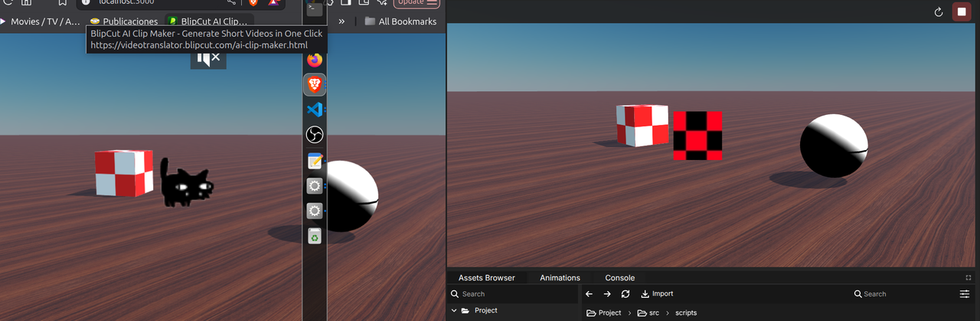Select the red and black checkered cube in editor viewport

[x=697, y=136]
